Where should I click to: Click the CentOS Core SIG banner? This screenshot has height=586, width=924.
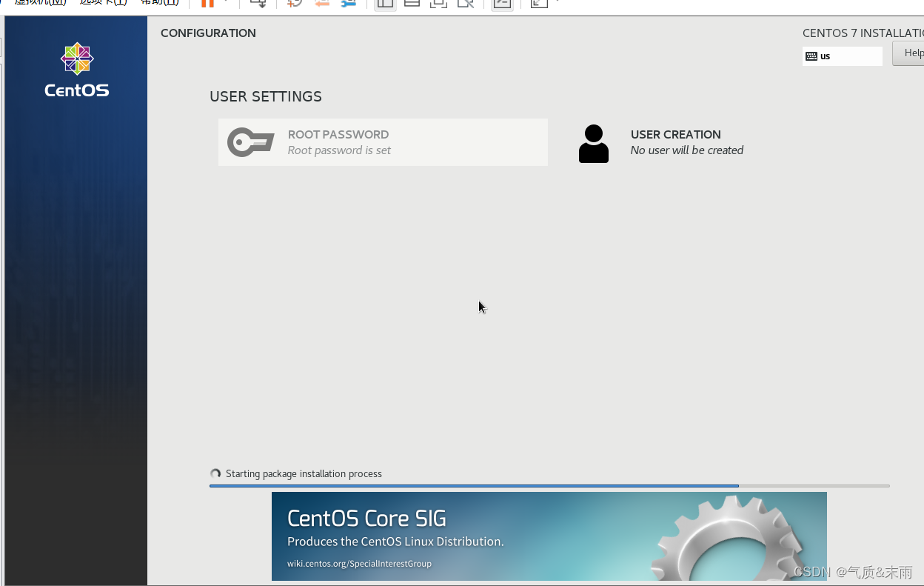tap(549, 536)
